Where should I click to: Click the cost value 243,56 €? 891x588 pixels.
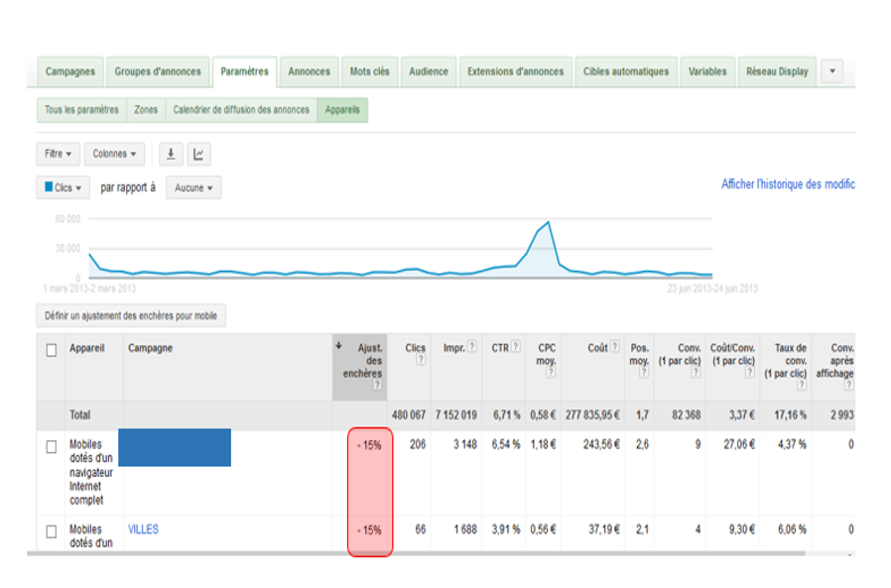point(601,445)
